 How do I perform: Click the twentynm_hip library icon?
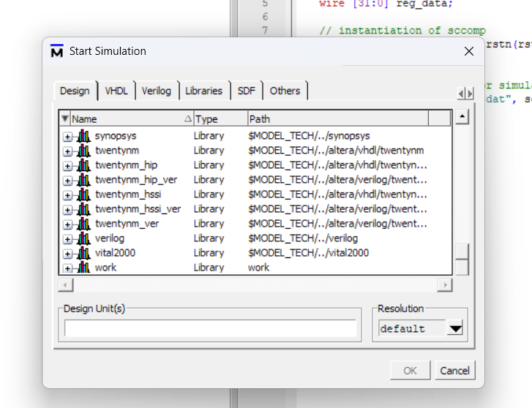[x=84, y=165]
